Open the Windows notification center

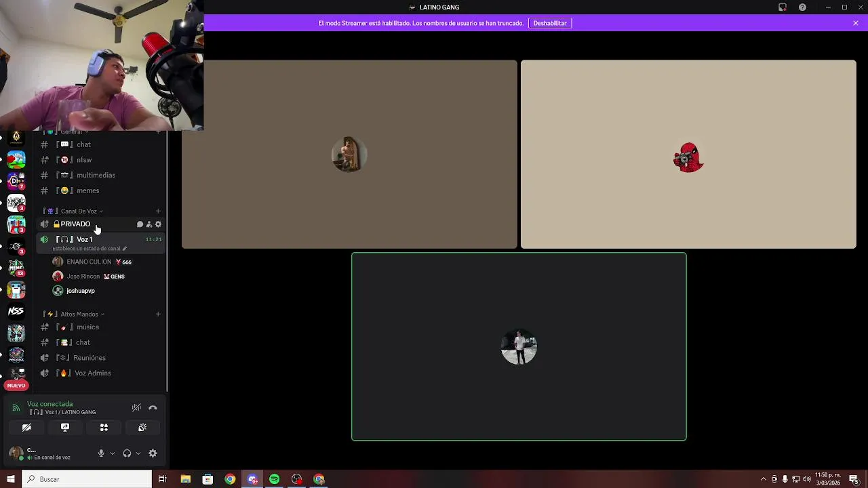click(x=854, y=479)
